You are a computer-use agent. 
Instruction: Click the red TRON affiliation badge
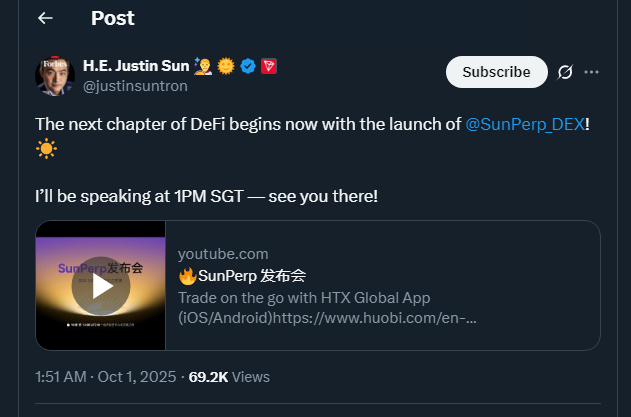pyautogui.click(x=268, y=67)
